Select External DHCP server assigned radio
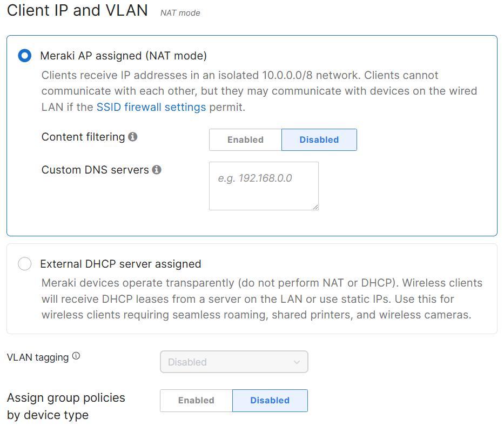The width and height of the screenshot is (504, 425). tap(25, 263)
